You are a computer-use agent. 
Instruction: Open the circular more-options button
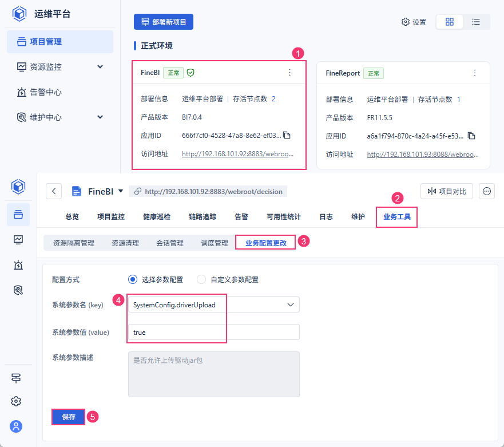pos(487,191)
